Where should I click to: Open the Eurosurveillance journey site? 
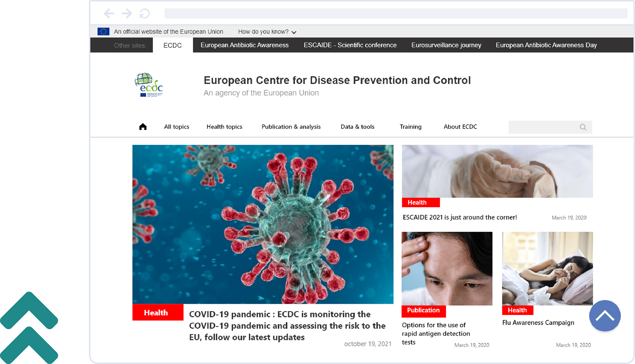point(446,45)
